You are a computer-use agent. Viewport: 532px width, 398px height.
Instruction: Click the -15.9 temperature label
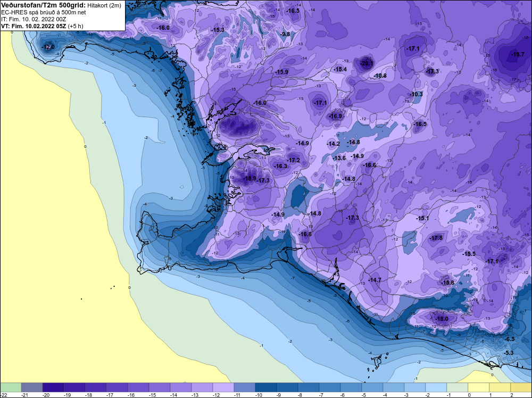[281, 72]
